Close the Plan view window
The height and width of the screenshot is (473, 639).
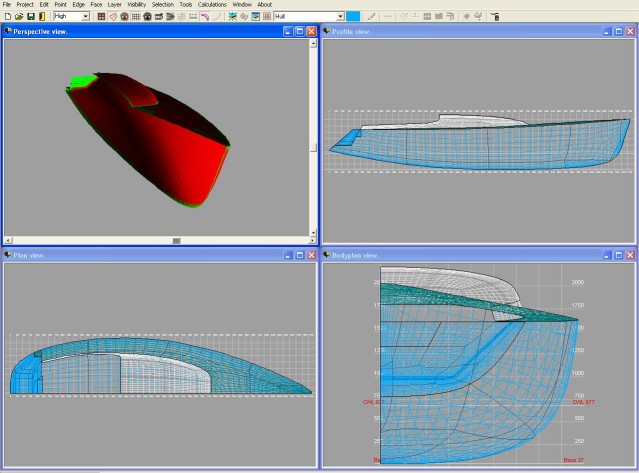tap(310, 256)
